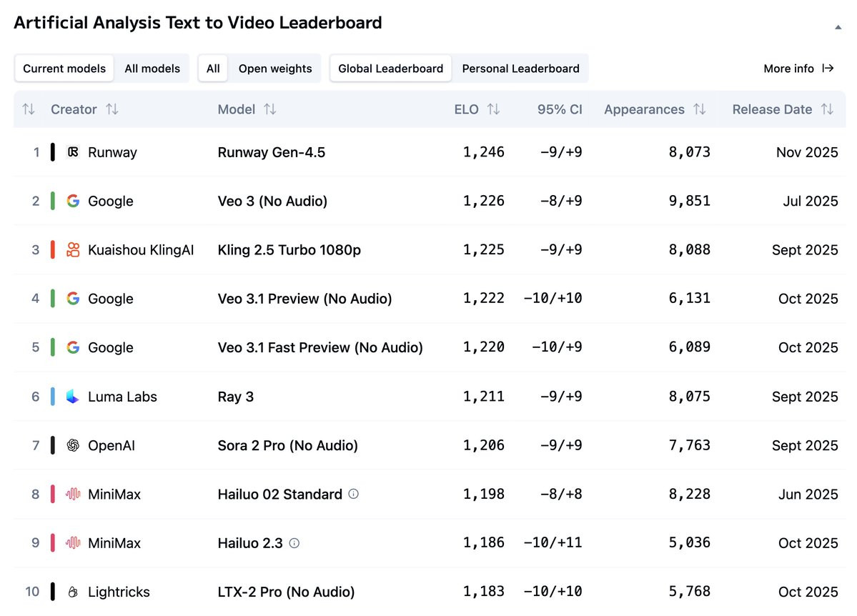
Task: Click the ELO column header label
Action: point(466,109)
